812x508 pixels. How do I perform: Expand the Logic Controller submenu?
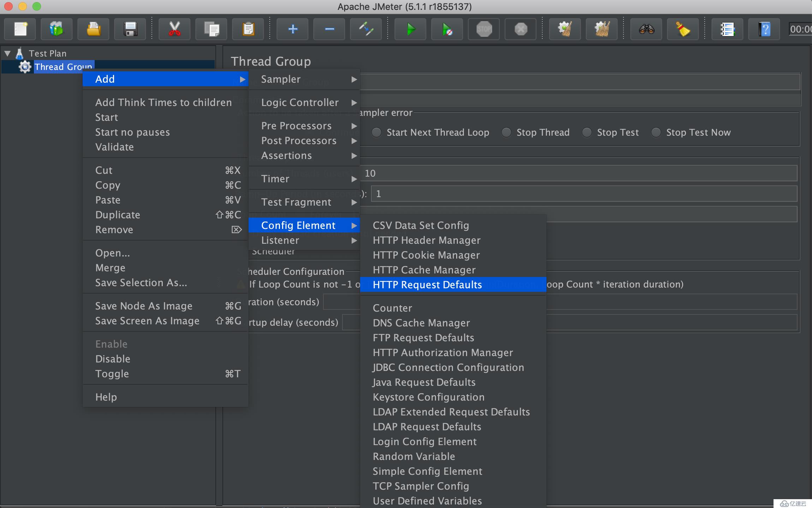pyautogui.click(x=304, y=102)
